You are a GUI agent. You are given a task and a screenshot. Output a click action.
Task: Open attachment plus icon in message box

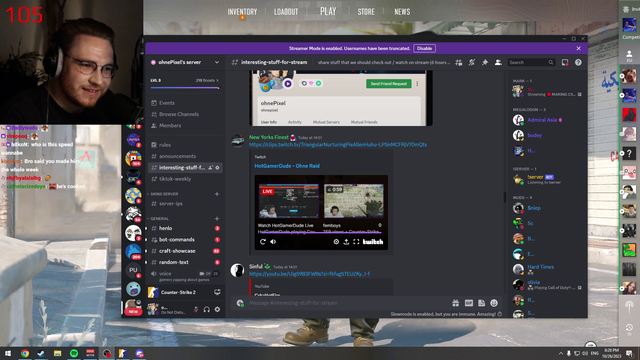240,303
